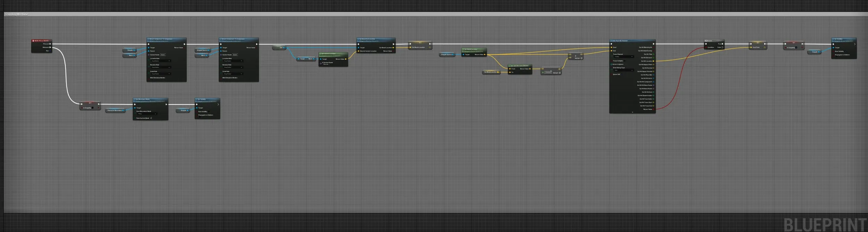Screen dimensions: 868x232
Task: Edit the float value field on multiply node
Action: (x=548, y=72)
